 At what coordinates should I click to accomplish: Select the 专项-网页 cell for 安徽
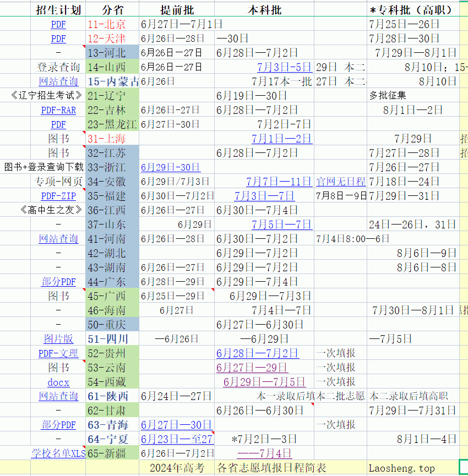pos(58,182)
